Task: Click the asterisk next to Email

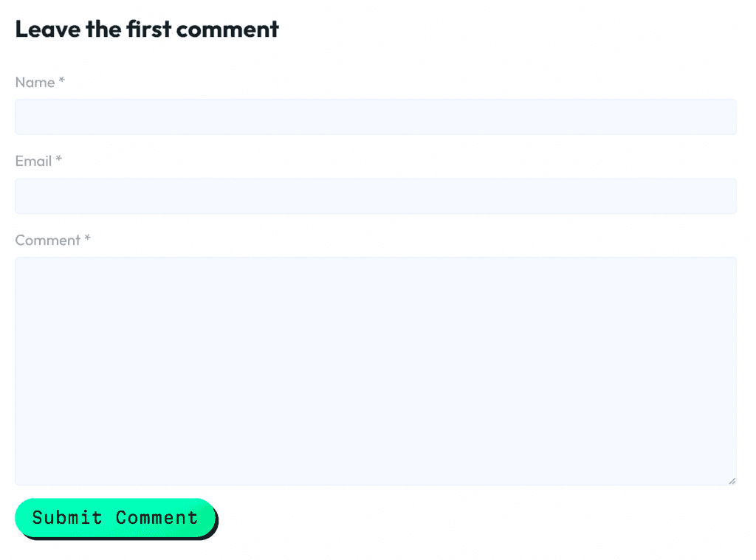Action: (59, 159)
